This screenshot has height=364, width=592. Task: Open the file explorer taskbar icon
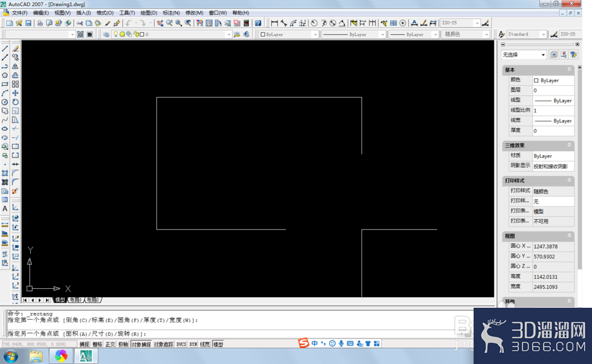(x=36, y=356)
